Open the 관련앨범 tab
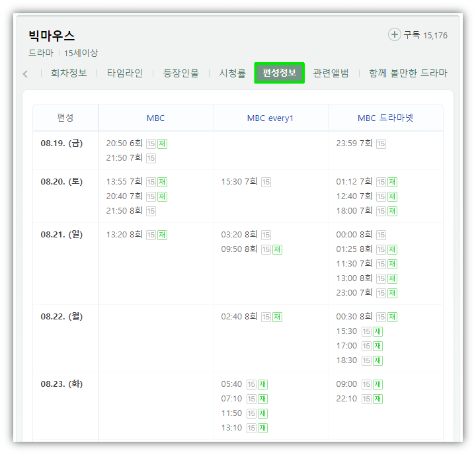Image resolution: width=476 pixels, height=455 pixels. pyautogui.click(x=331, y=73)
